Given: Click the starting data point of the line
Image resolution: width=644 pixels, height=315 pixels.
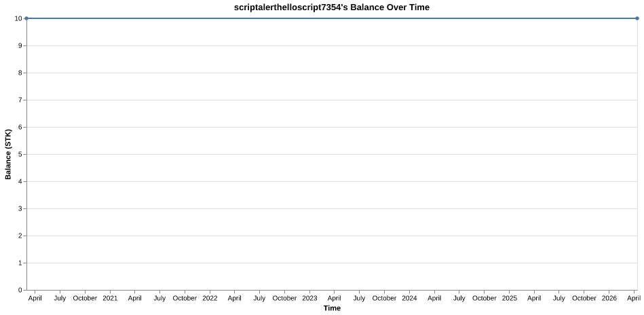Looking at the screenshot, I should point(26,18).
